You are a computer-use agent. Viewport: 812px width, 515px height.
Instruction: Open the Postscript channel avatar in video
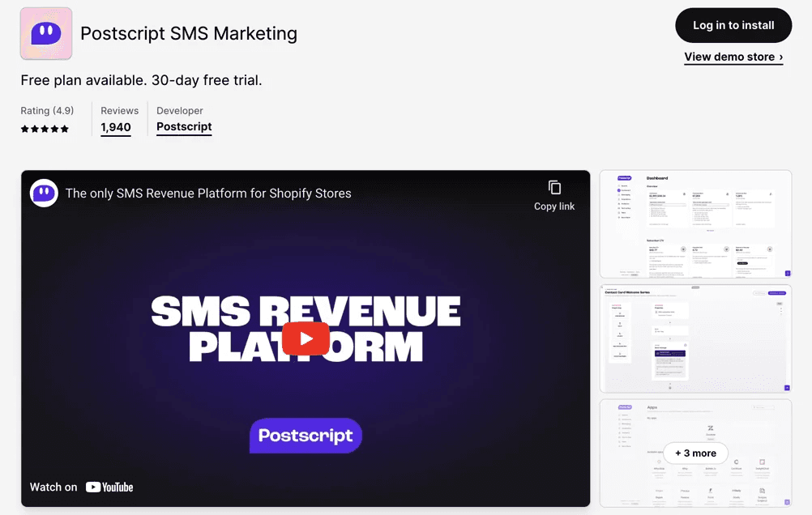(44, 193)
